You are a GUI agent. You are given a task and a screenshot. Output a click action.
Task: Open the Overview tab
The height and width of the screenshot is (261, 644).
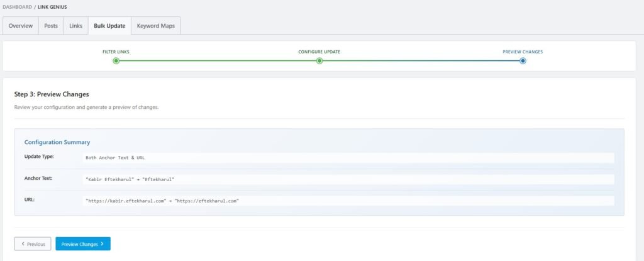pos(21,26)
